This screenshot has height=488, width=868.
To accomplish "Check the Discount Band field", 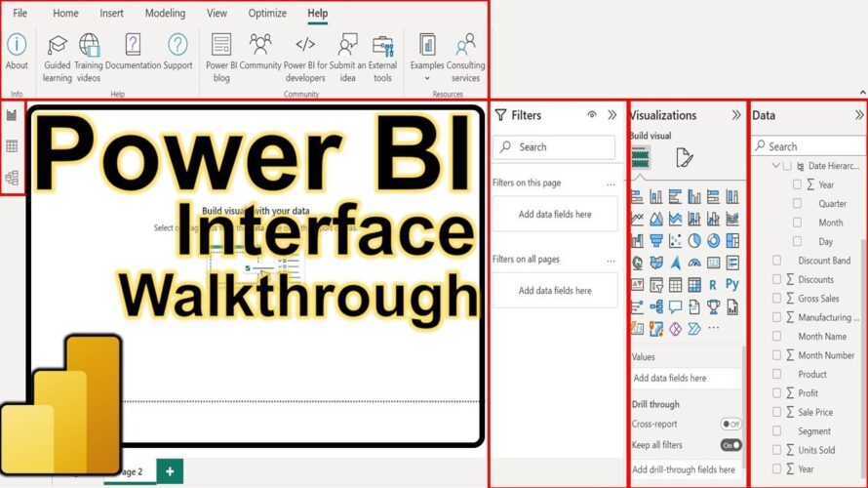I will (776, 261).
